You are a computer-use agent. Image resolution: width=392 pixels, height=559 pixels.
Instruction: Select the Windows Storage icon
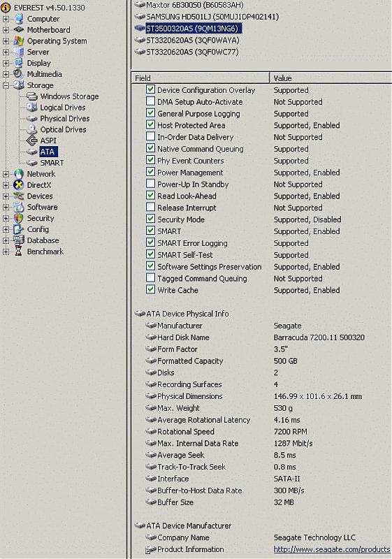32,96
